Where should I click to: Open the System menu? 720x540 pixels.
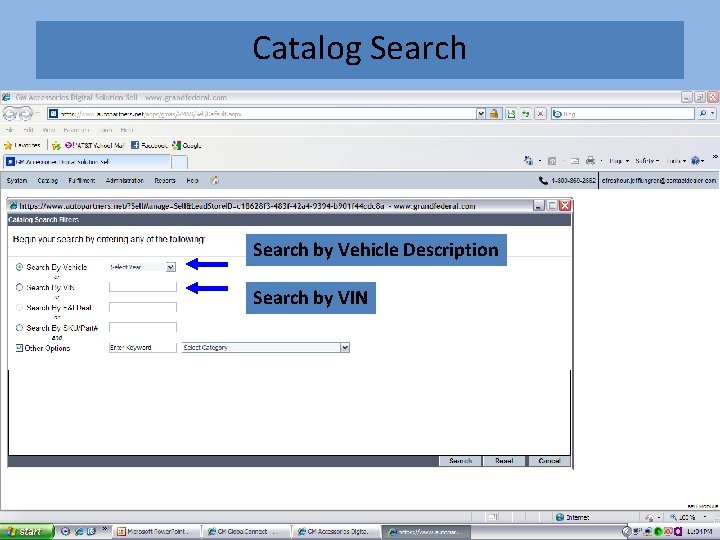pyautogui.click(x=17, y=181)
